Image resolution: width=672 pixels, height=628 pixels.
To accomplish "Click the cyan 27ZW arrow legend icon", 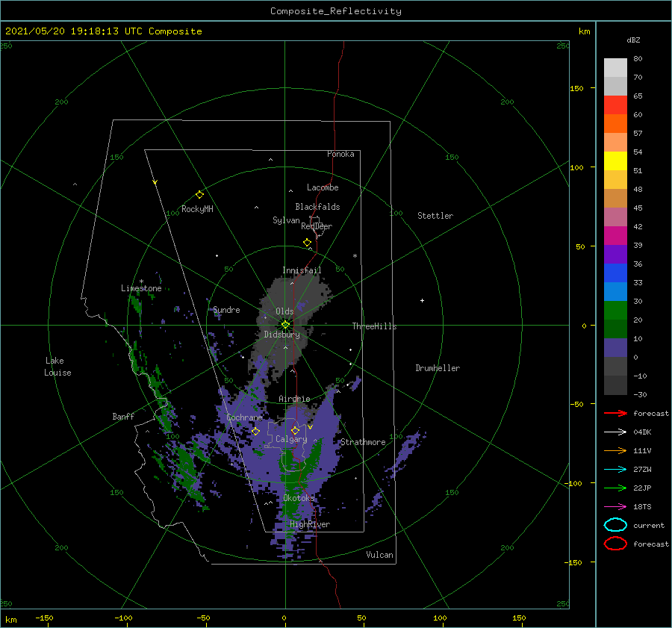I will [615, 470].
